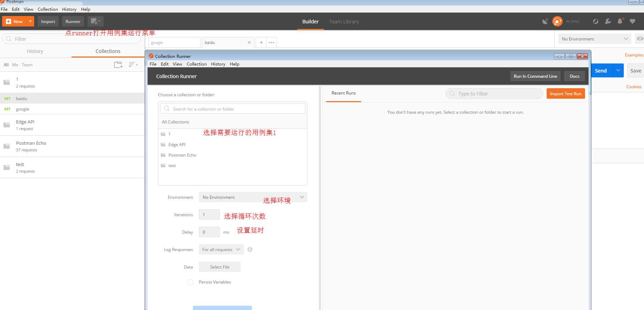The width and height of the screenshot is (644, 310).
Task: Click the sort collections icon in sidebar
Action: [x=133, y=65]
